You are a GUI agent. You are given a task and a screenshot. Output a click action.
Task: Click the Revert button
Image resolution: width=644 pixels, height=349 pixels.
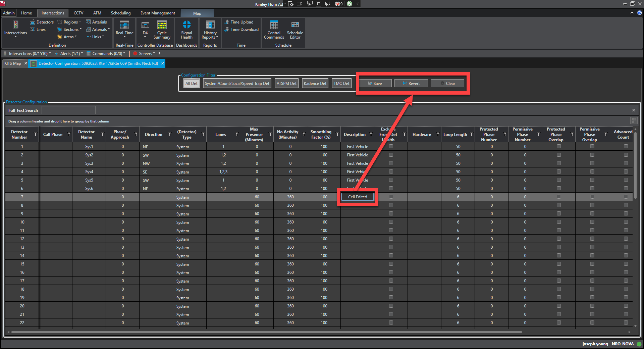point(411,84)
